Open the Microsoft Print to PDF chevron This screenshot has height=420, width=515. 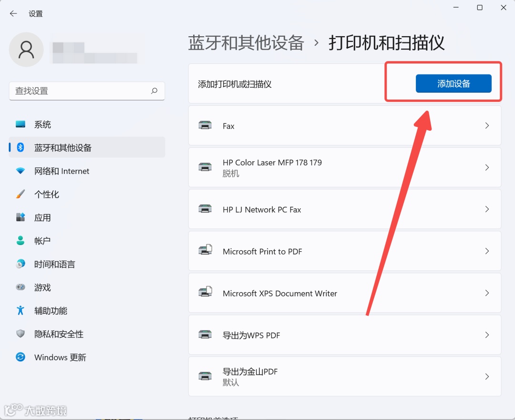[x=487, y=251]
